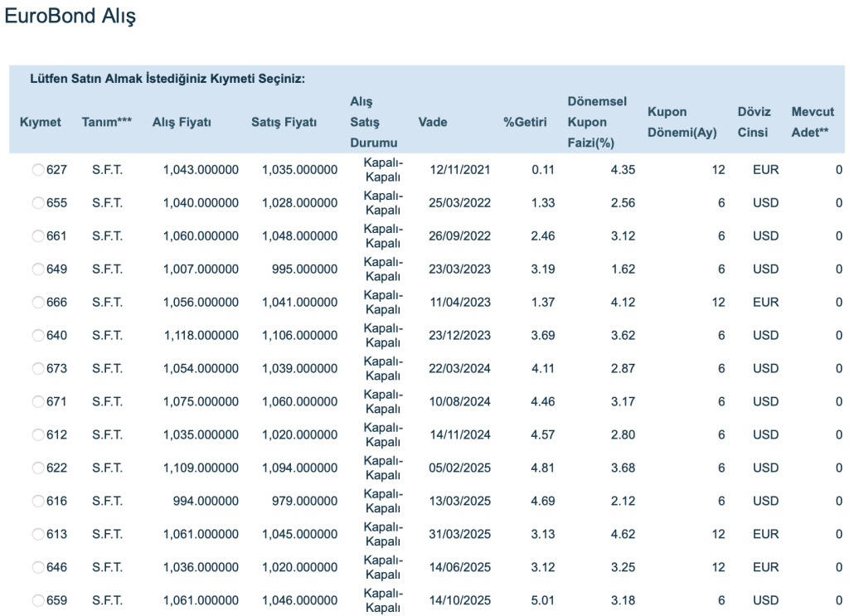Select the radio button for bond 673
849x616 pixels.
38,369
